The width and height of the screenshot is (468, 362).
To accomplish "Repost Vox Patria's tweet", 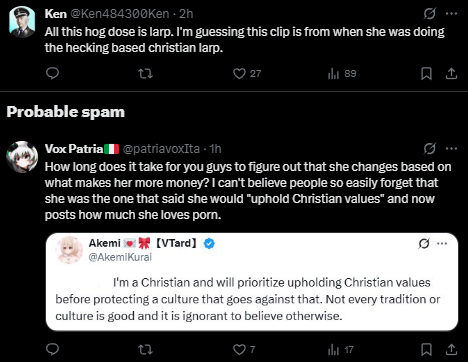I will [x=145, y=349].
